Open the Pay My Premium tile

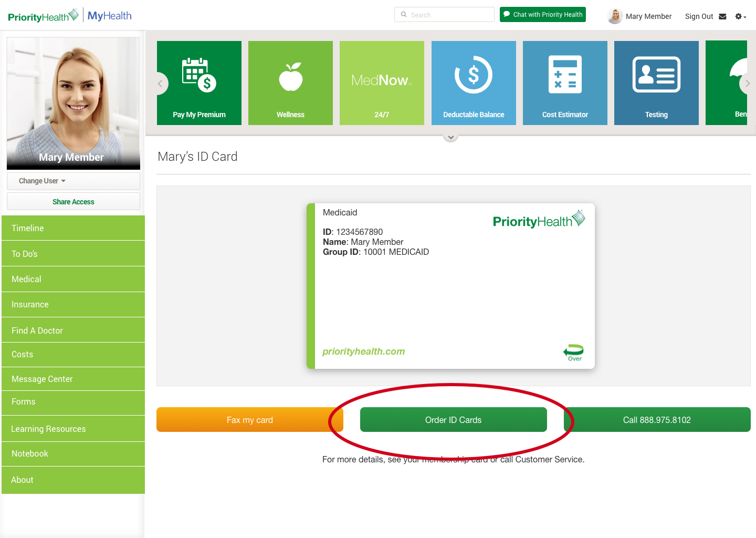pyautogui.click(x=199, y=83)
